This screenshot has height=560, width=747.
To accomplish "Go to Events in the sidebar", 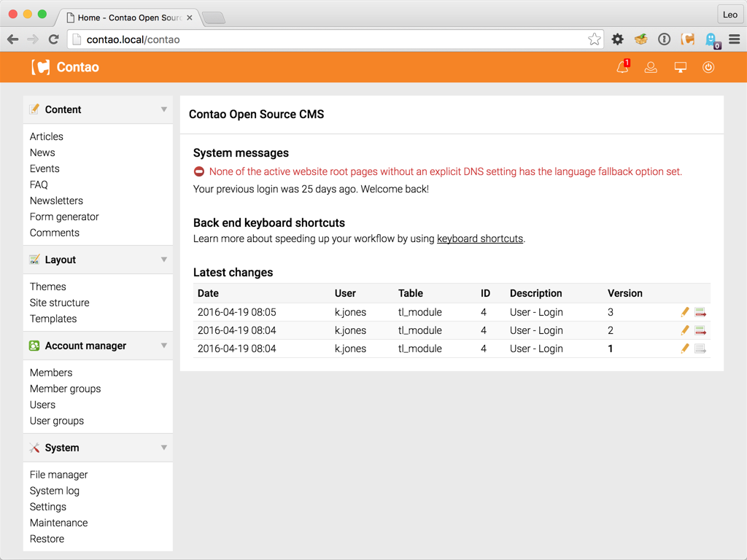I will click(x=44, y=168).
